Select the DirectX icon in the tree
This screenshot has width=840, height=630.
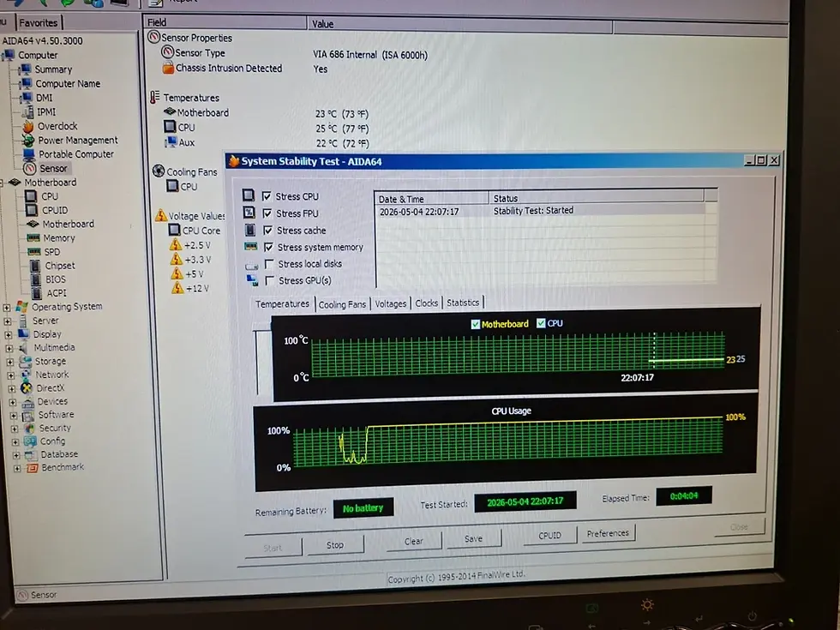(27, 387)
